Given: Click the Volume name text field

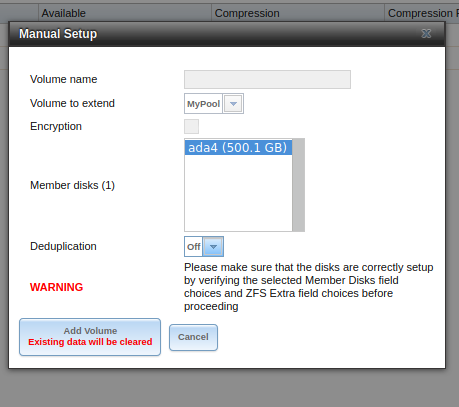Looking at the screenshot, I should (x=267, y=79).
